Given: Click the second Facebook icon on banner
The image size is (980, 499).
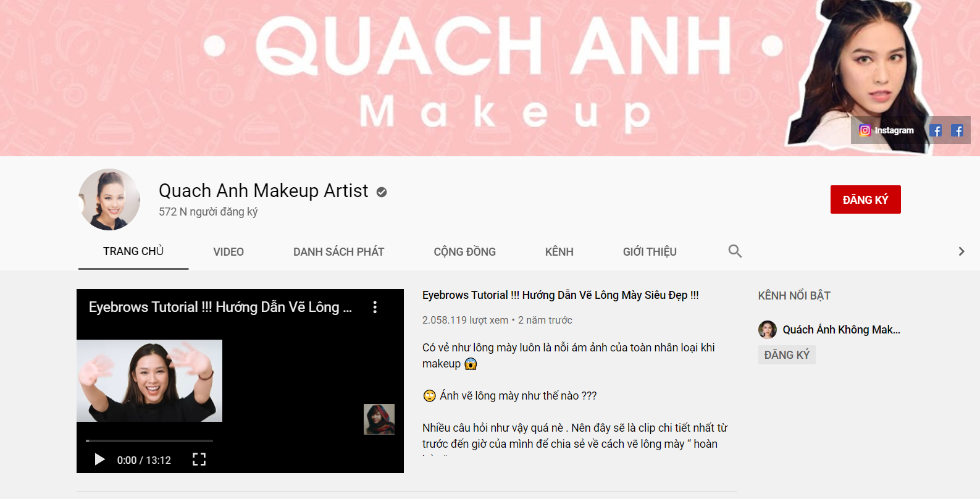Looking at the screenshot, I should (957, 130).
